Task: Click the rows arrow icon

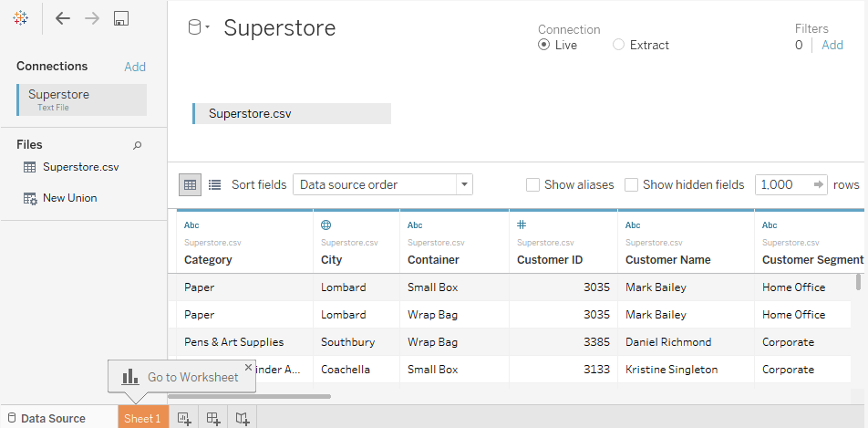Action: point(819,184)
